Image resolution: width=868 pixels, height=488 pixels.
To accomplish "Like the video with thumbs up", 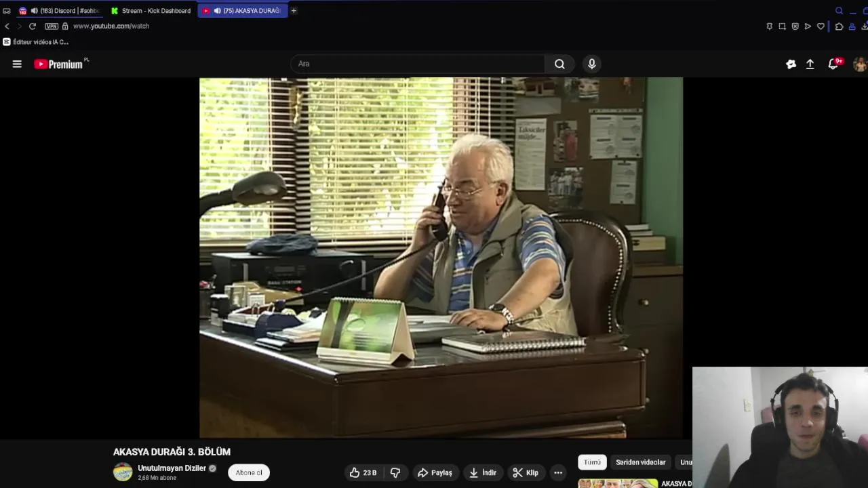I will pos(363,472).
